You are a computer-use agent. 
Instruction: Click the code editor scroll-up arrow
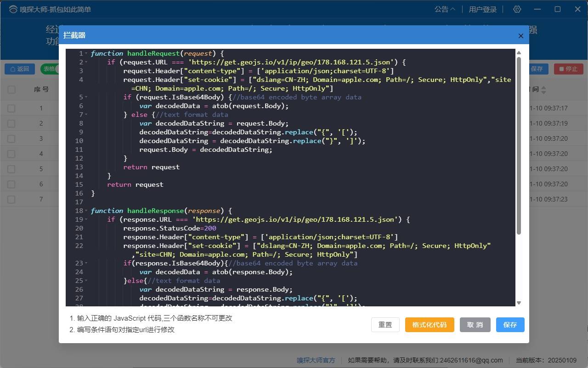tap(519, 53)
